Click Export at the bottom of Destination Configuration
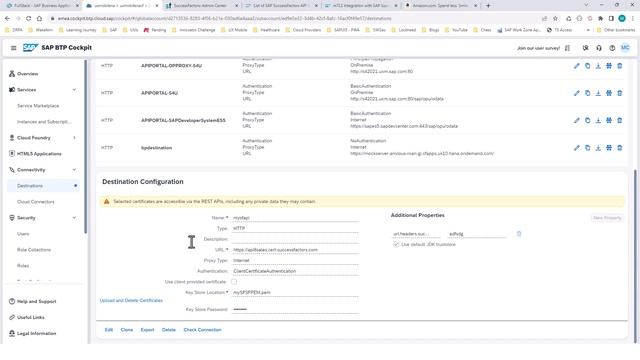 pyautogui.click(x=147, y=330)
